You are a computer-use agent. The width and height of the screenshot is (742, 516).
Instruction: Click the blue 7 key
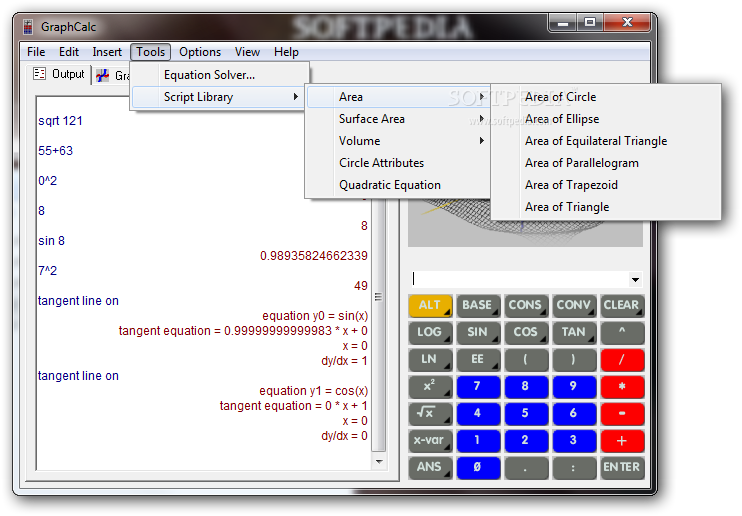point(478,386)
